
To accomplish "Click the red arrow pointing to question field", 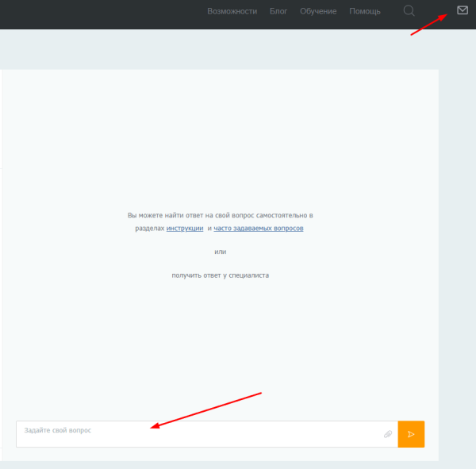I will (206, 409).
